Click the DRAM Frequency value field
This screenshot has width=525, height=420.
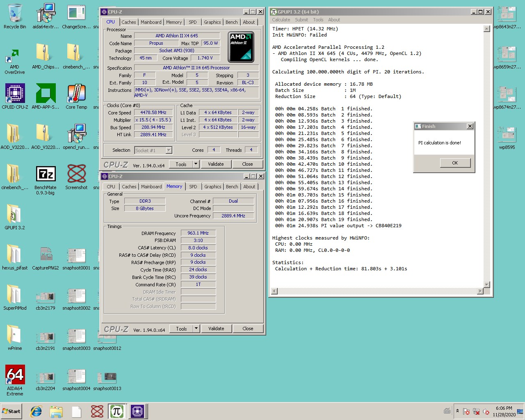click(x=198, y=233)
